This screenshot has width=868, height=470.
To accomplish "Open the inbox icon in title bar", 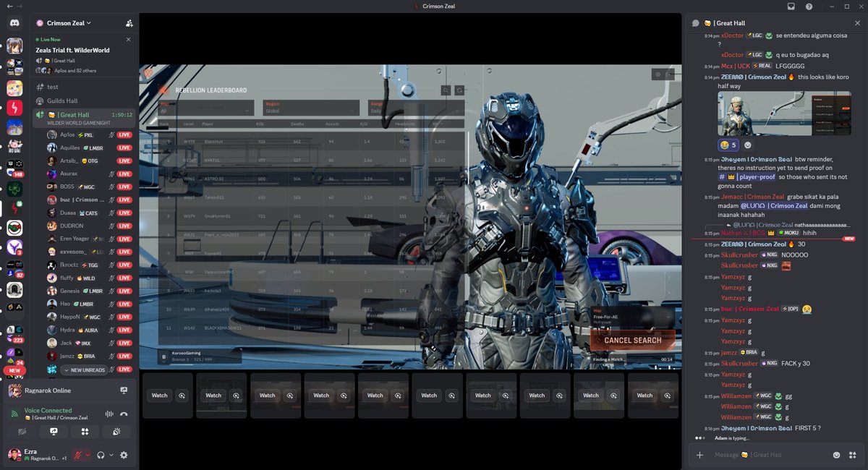I will pos(791,7).
